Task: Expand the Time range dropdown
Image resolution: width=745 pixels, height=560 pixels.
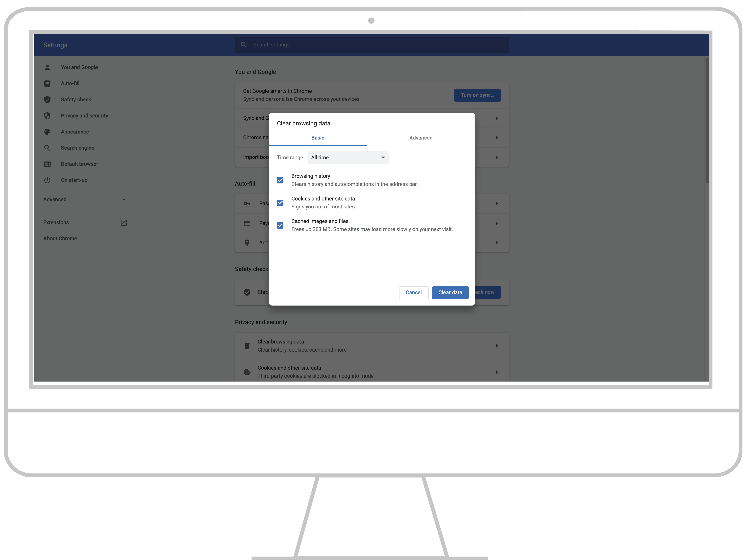Action: [x=347, y=157]
